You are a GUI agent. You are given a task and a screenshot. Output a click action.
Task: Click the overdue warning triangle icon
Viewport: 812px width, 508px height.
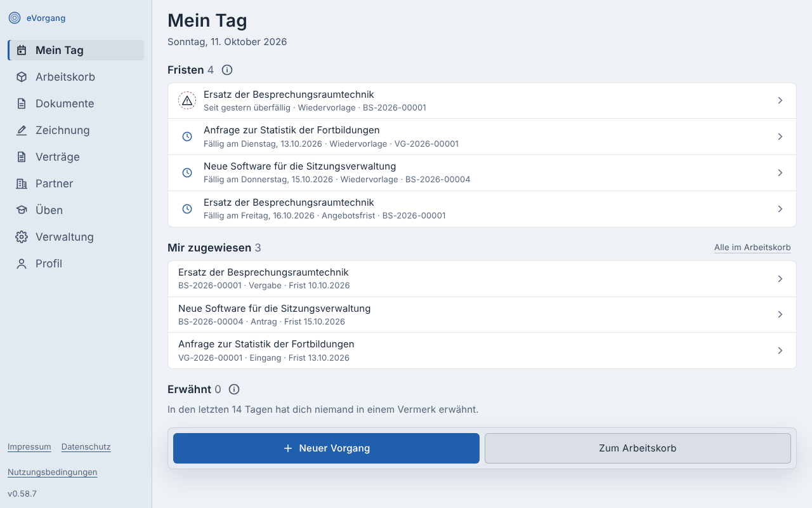pos(187,100)
